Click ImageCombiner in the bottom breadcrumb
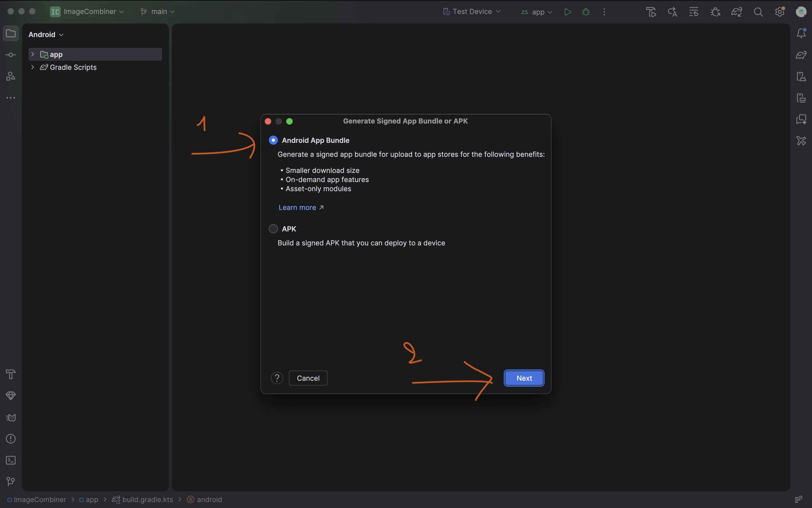This screenshot has width=812, height=508. pyautogui.click(x=37, y=500)
